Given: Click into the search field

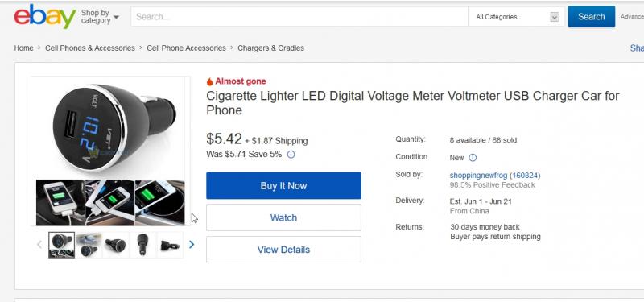Looking at the screenshot, I should (299, 17).
